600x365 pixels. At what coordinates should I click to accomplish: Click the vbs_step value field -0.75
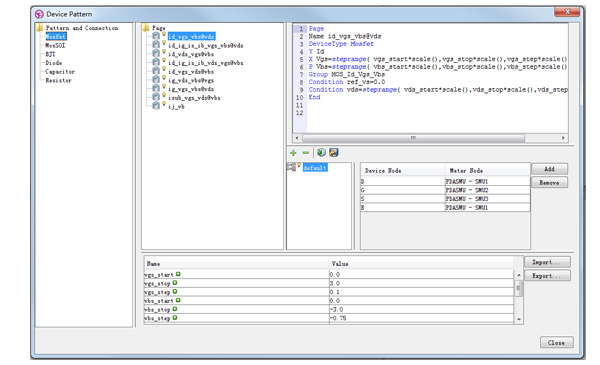[421, 318]
